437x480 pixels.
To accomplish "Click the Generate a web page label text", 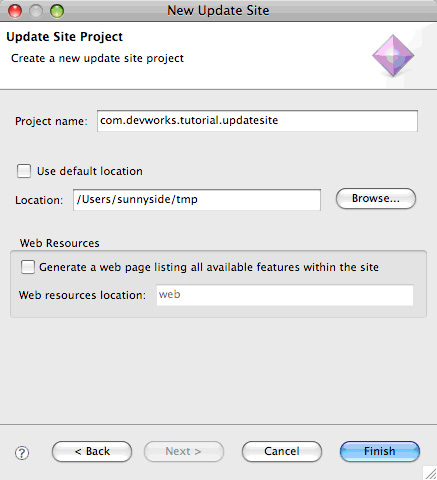I will 209,267.
